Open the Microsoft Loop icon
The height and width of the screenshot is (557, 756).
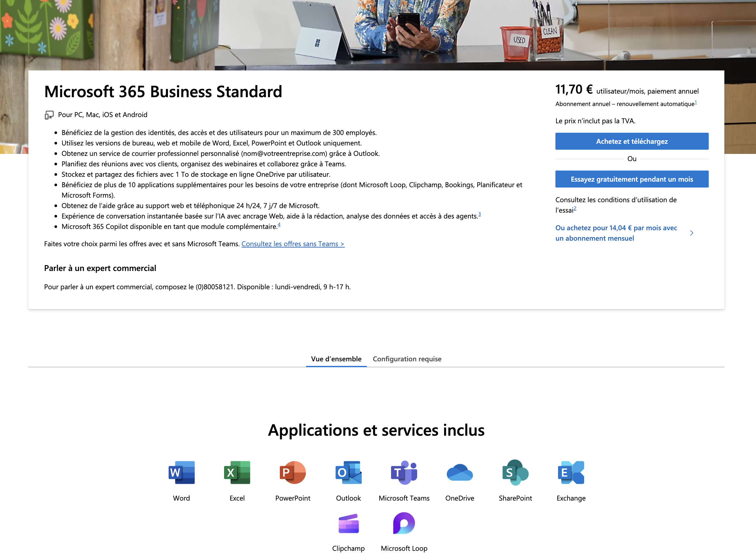(404, 523)
